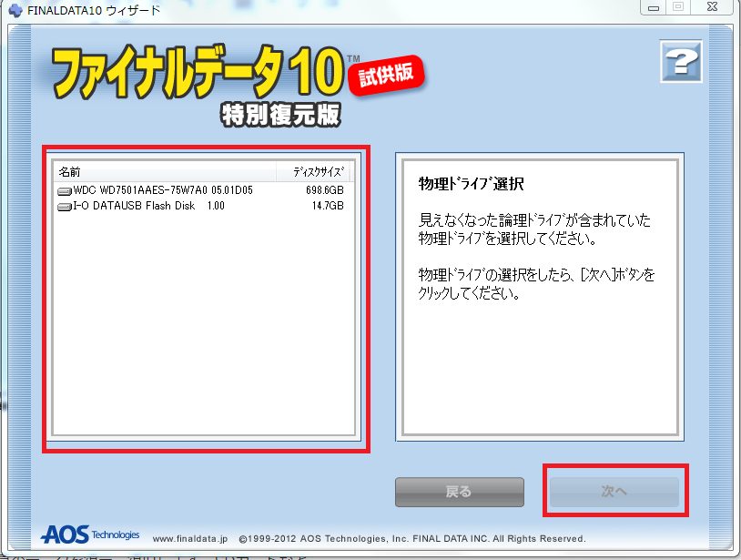Screen dimensions: 741x560
Task: Click the www.finaldata.jp address in the footer
Action: [190, 539]
